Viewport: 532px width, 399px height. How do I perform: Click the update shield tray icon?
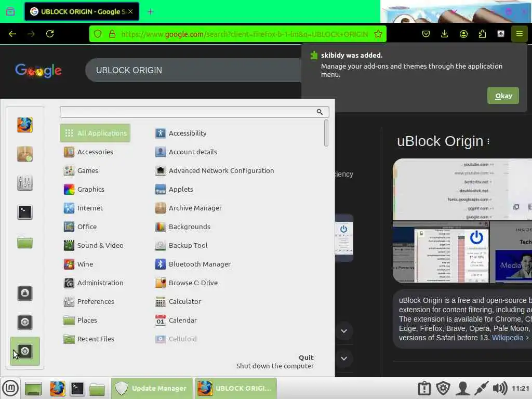pyautogui.click(x=443, y=388)
